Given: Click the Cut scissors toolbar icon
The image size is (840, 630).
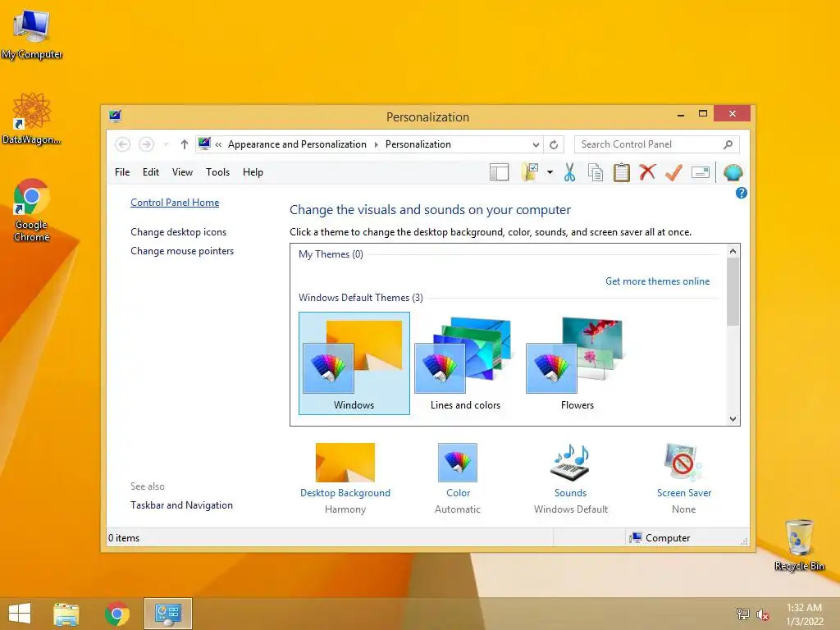Looking at the screenshot, I should click(569, 172).
